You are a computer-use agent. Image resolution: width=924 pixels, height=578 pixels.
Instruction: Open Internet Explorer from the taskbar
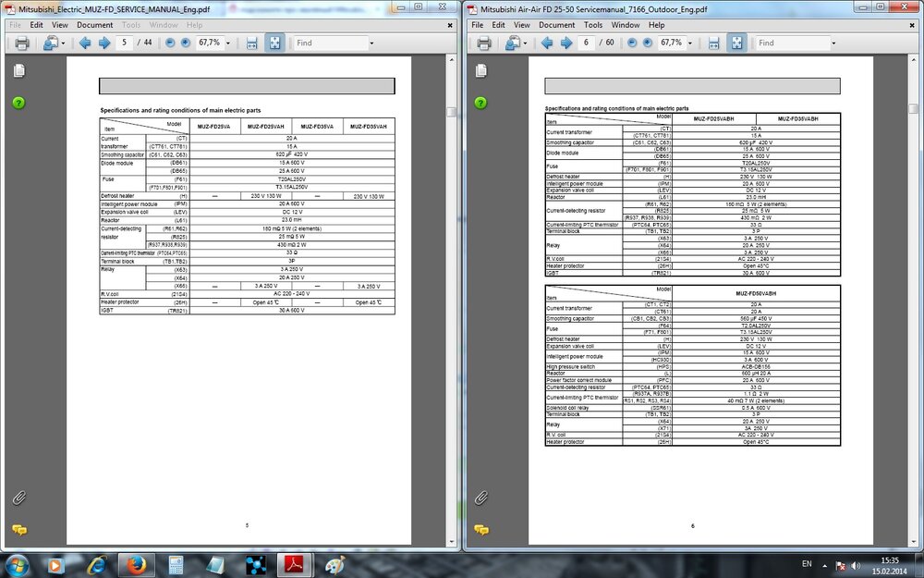(97, 565)
